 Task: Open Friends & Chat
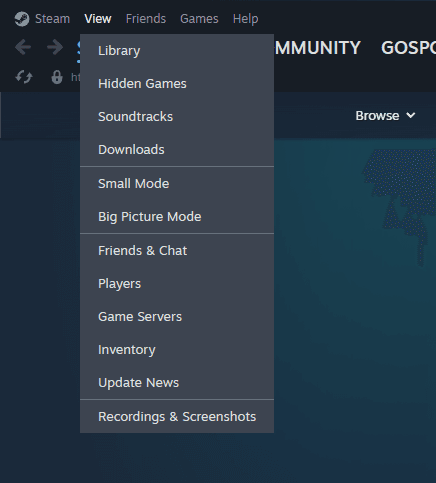(177, 251)
